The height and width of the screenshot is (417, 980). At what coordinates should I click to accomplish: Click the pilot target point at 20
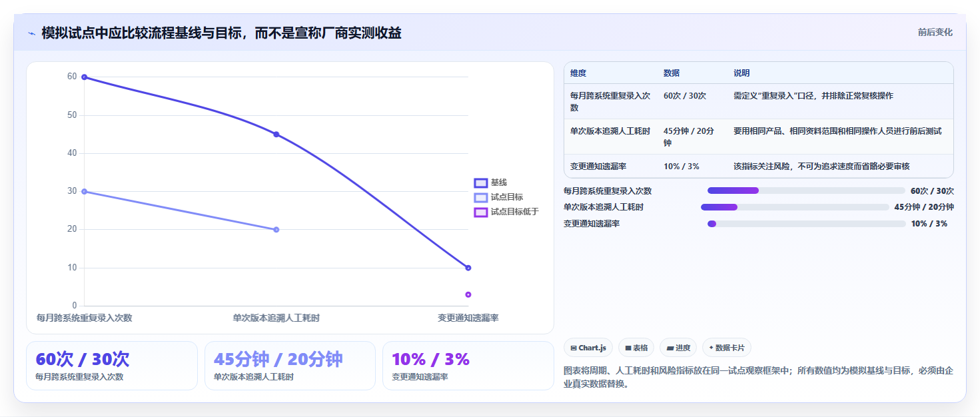276,230
